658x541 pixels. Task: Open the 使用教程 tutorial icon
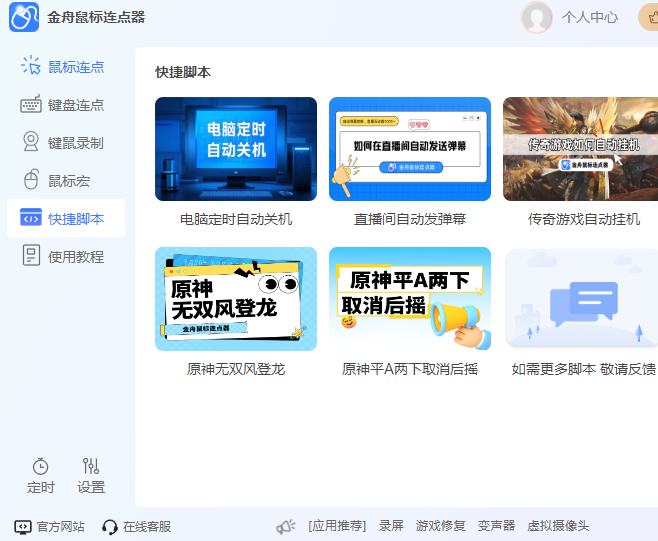pos(31,257)
